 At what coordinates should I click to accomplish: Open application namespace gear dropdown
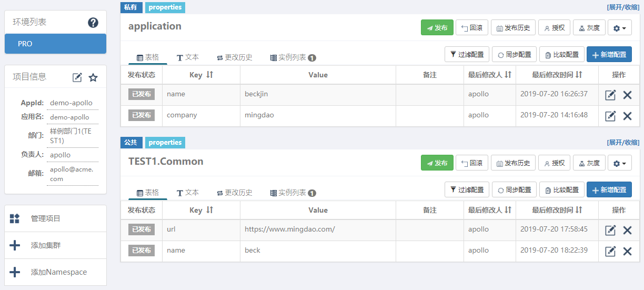pyautogui.click(x=620, y=28)
